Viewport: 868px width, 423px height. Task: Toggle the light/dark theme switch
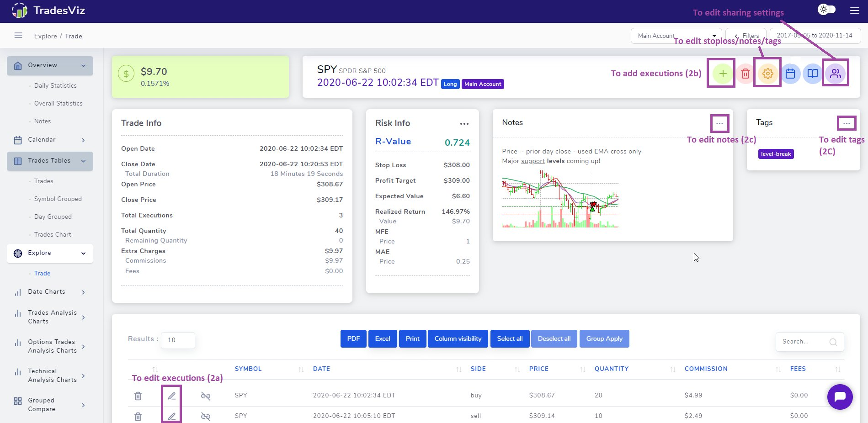826,10
